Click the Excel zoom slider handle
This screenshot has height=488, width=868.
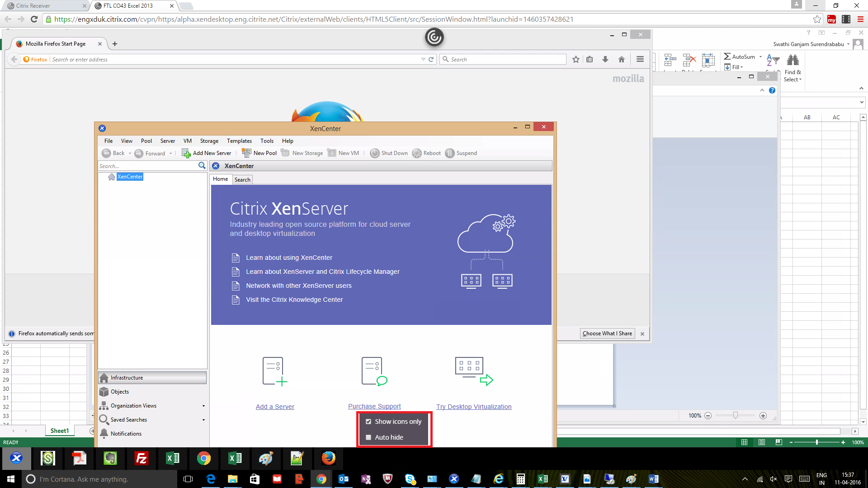pos(816,442)
